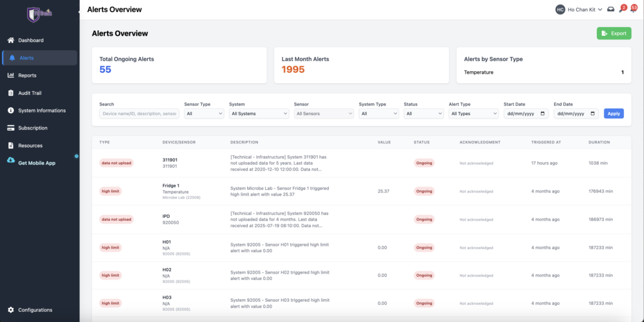Click the Reports chart icon

[11, 75]
